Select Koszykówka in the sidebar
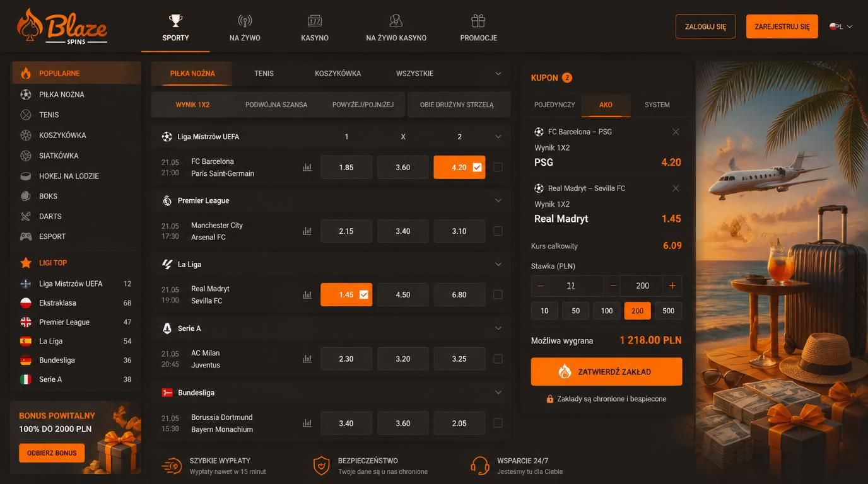This screenshot has width=868, height=484. point(76,135)
